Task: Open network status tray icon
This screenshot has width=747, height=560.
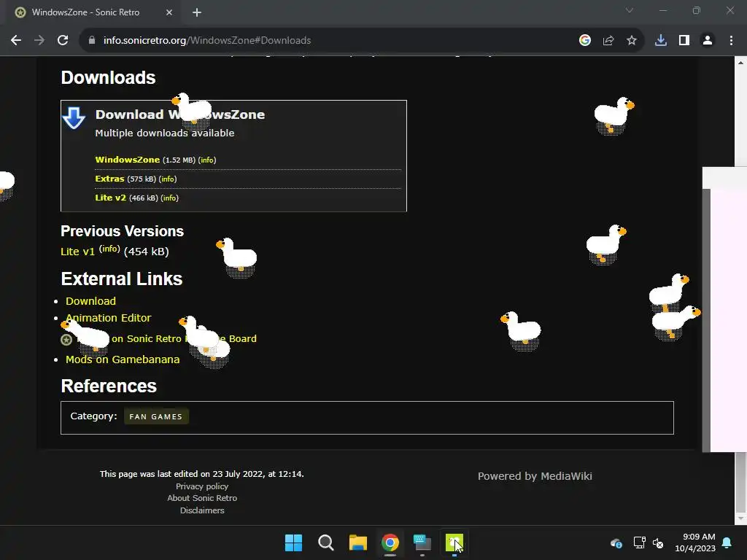Action: coord(639,542)
